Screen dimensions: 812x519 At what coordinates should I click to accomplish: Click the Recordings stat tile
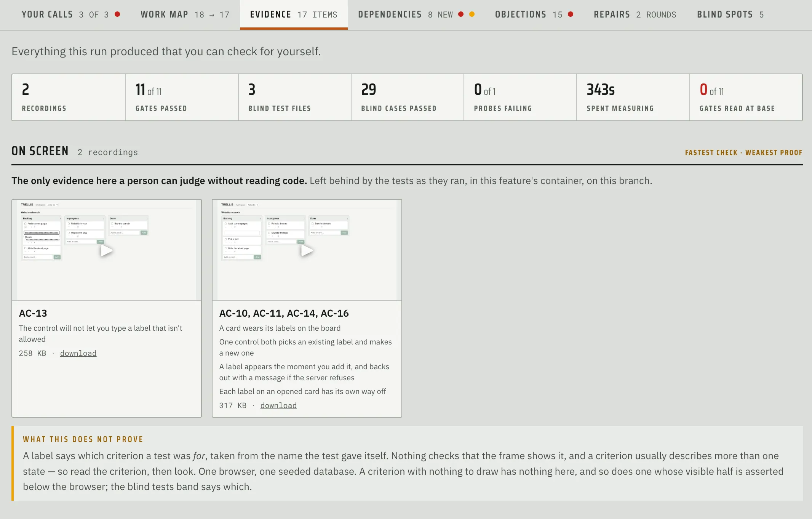pyautogui.click(x=69, y=98)
